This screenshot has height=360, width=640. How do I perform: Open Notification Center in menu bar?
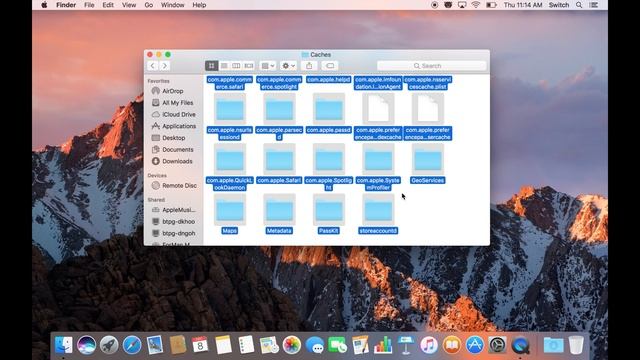594,5
